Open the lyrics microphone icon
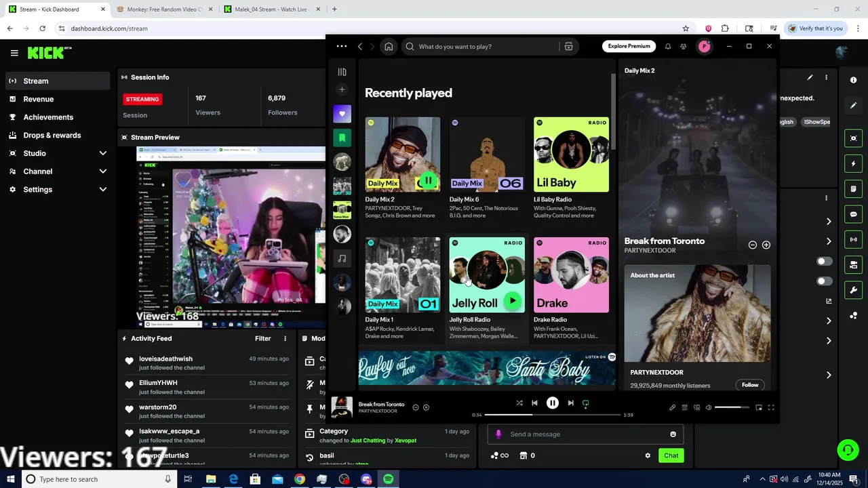868x488 pixels. pyautogui.click(x=672, y=407)
